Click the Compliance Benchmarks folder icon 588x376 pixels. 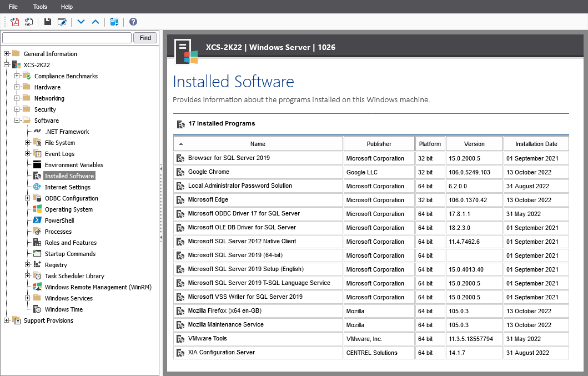pos(27,76)
